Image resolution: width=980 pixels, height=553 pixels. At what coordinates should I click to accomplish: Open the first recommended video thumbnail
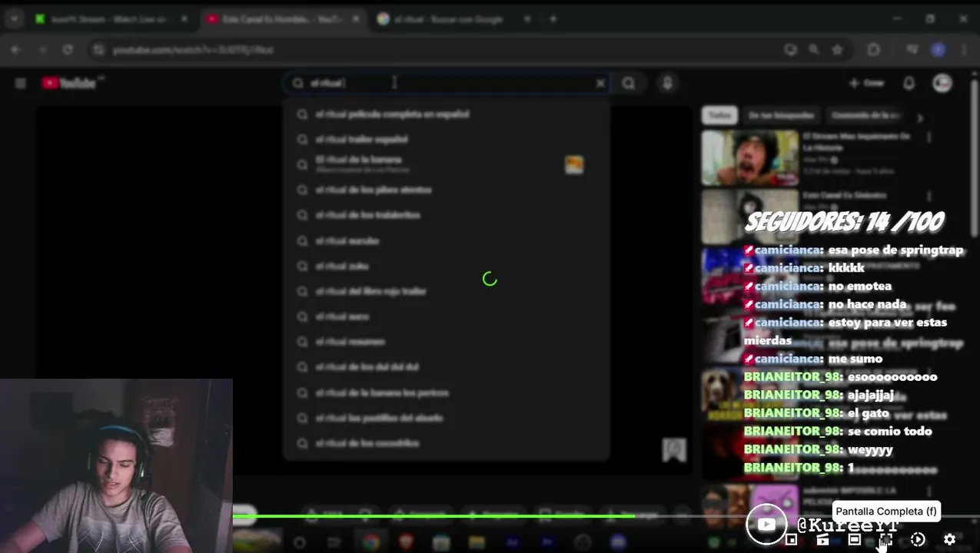pyautogui.click(x=749, y=157)
